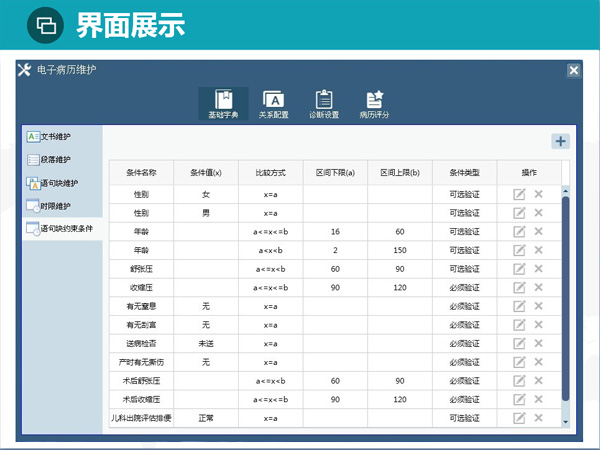Screen dimensions: 600x450
Task: Delete the 儿科出院评估排便 row
Action: click(538, 417)
